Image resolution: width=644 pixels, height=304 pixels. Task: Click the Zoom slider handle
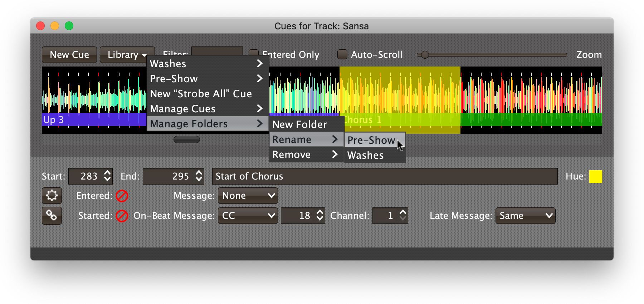[425, 55]
